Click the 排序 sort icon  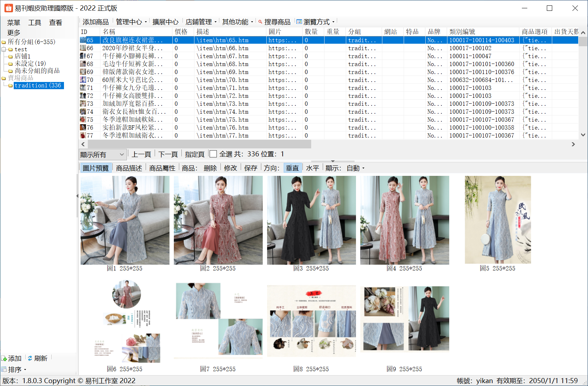[x=4, y=369]
